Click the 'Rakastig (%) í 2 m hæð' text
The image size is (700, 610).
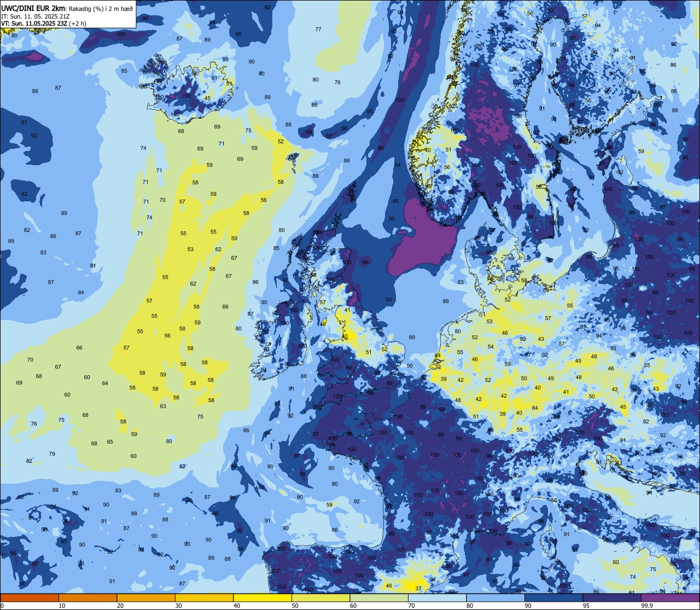point(101,8)
